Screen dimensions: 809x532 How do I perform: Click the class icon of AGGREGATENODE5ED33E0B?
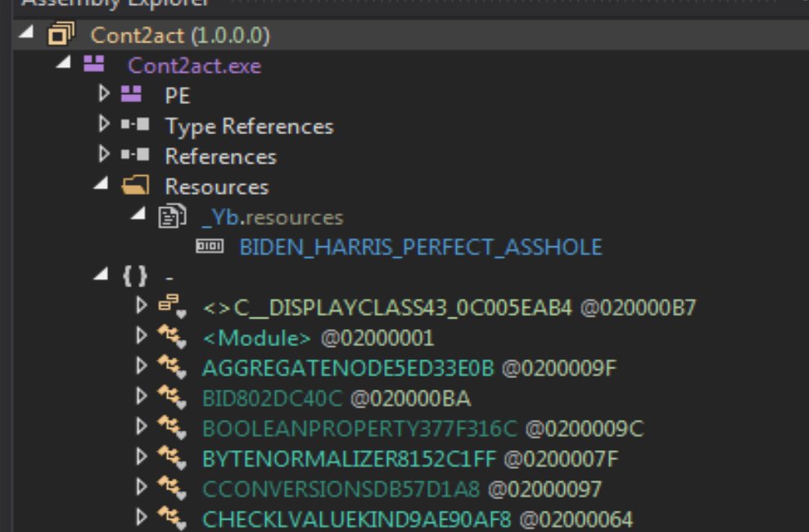(x=172, y=367)
